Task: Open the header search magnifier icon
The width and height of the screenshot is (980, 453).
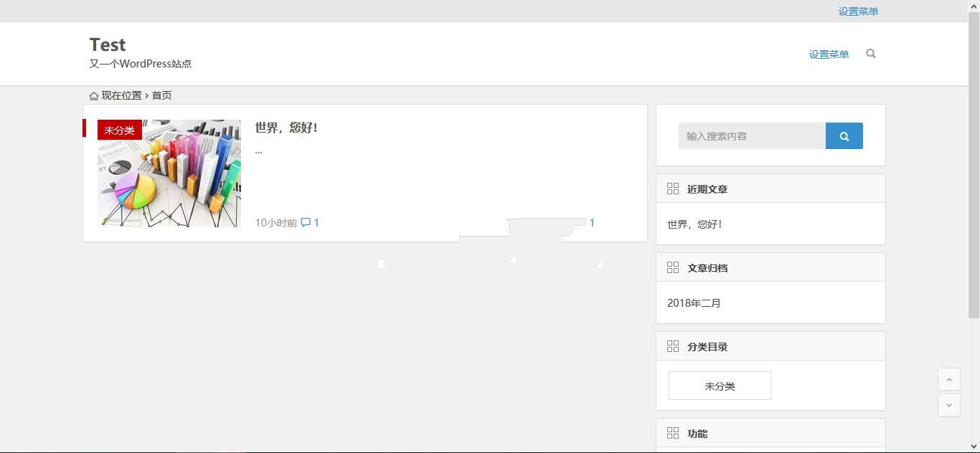Action: pyautogui.click(x=870, y=54)
